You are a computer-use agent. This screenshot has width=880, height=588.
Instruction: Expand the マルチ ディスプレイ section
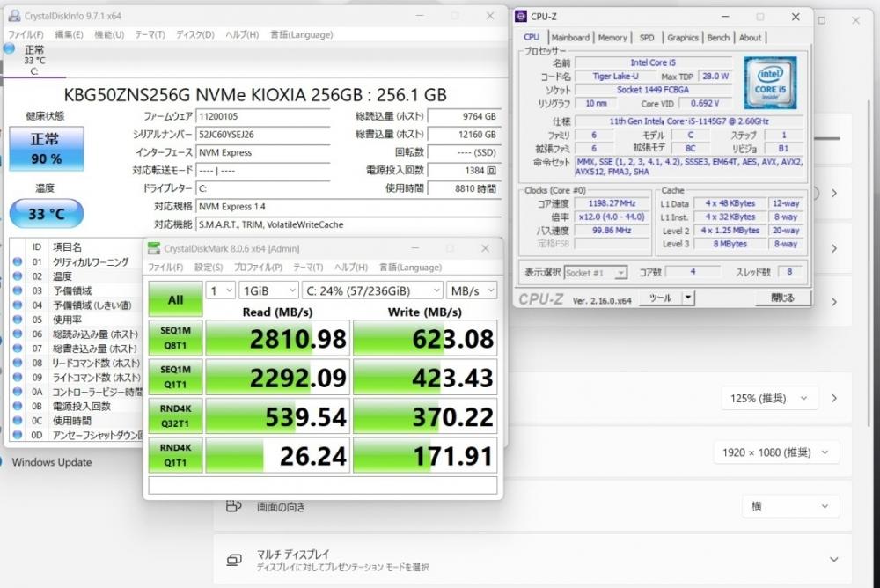(x=833, y=560)
